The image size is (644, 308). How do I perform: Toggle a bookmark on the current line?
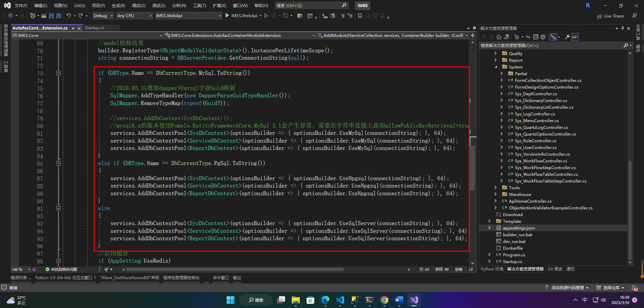[x=360, y=16]
